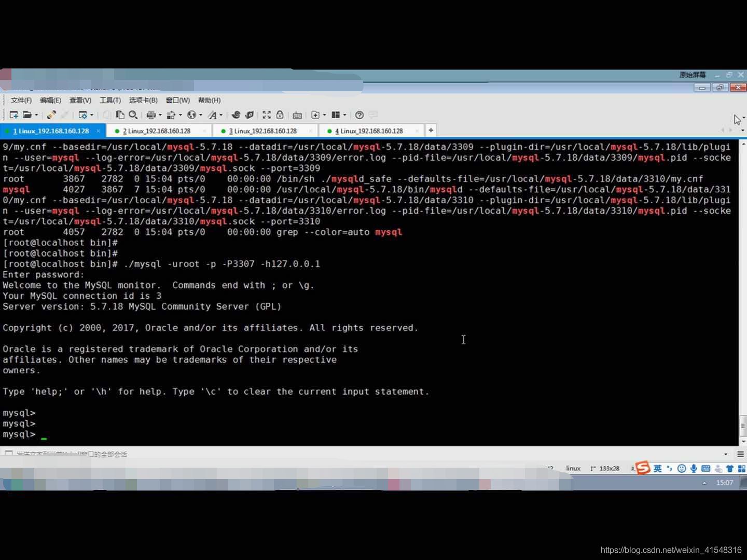Toggle the send-text-to-all-sessions checkbox
Viewport: 747px width, 560px height.
(x=9, y=454)
